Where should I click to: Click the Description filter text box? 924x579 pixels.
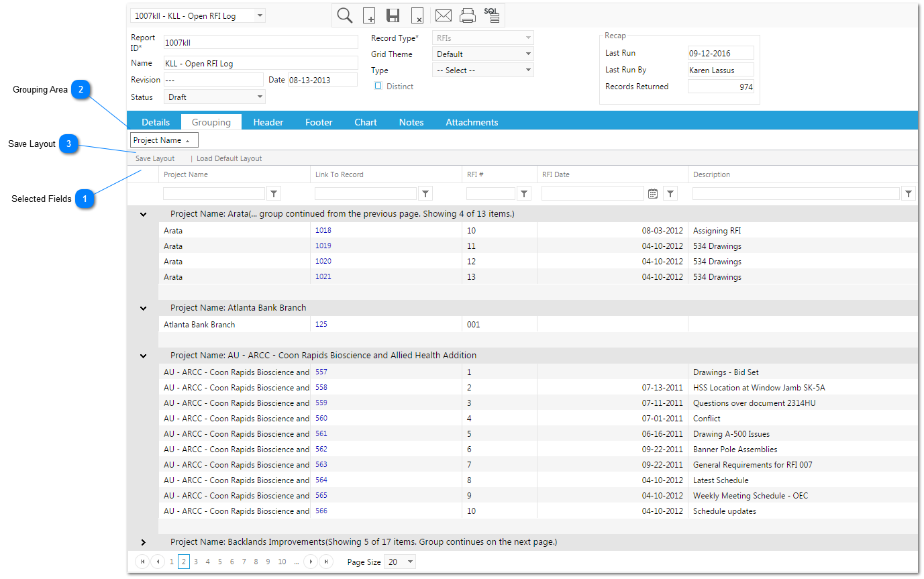tap(796, 193)
